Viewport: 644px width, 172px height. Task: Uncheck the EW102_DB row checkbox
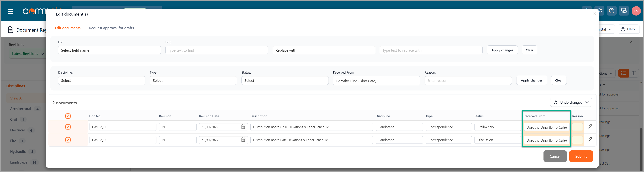pyautogui.click(x=68, y=127)
